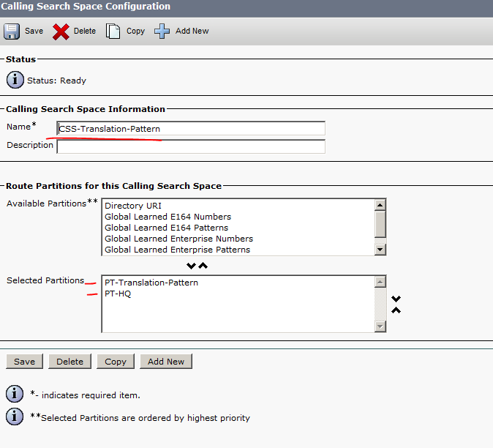Focus the Name input field
The width and height of the screenshot is (493, 448).
coord(191,129)
